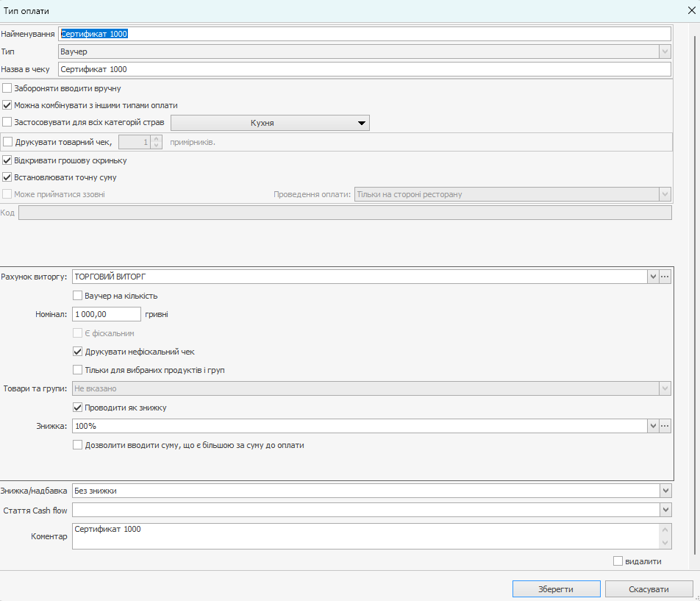Open the Кухня category dropdown

[270, 123]
